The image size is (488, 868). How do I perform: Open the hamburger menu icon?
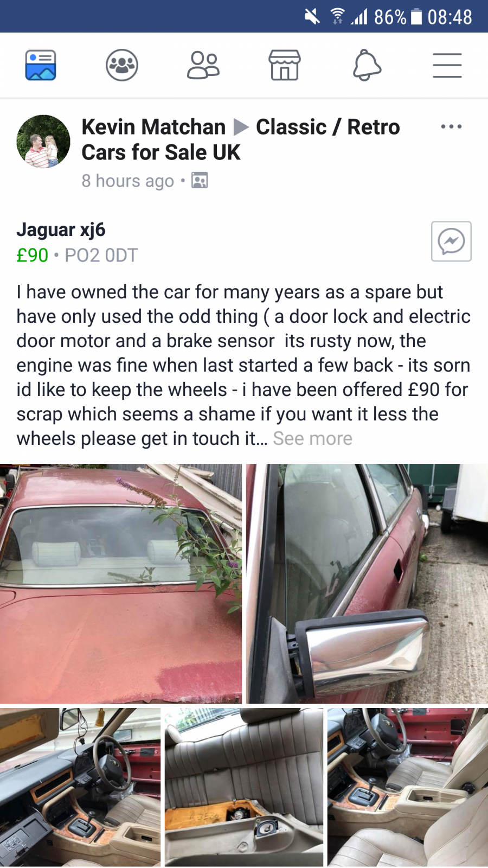click(447, 66)
